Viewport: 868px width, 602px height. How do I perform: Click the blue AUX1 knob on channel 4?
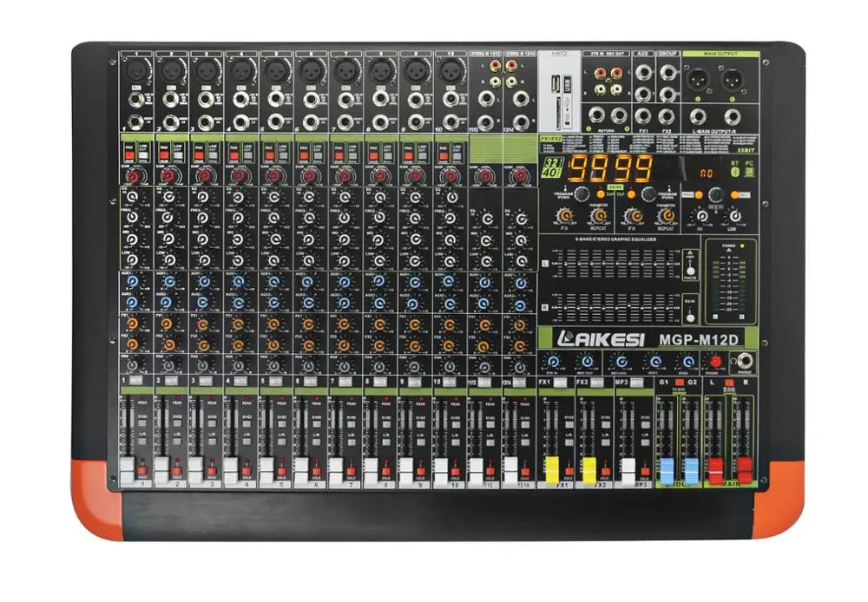point(239,282)
